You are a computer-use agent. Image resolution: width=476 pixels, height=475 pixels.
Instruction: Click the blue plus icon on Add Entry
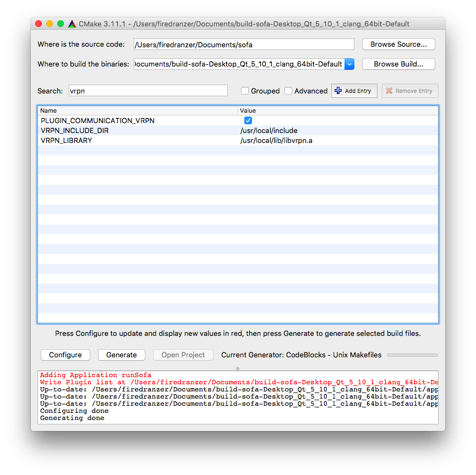[338, 90]
